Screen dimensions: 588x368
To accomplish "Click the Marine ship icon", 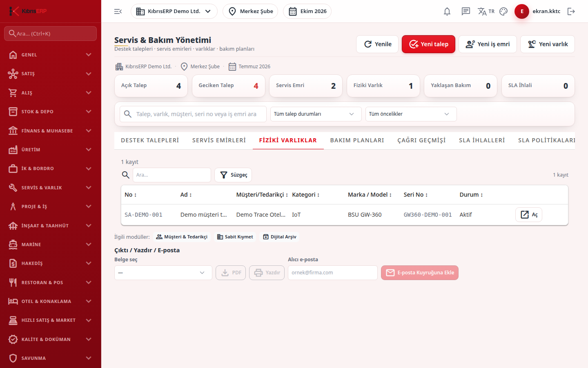I will 13,245.
